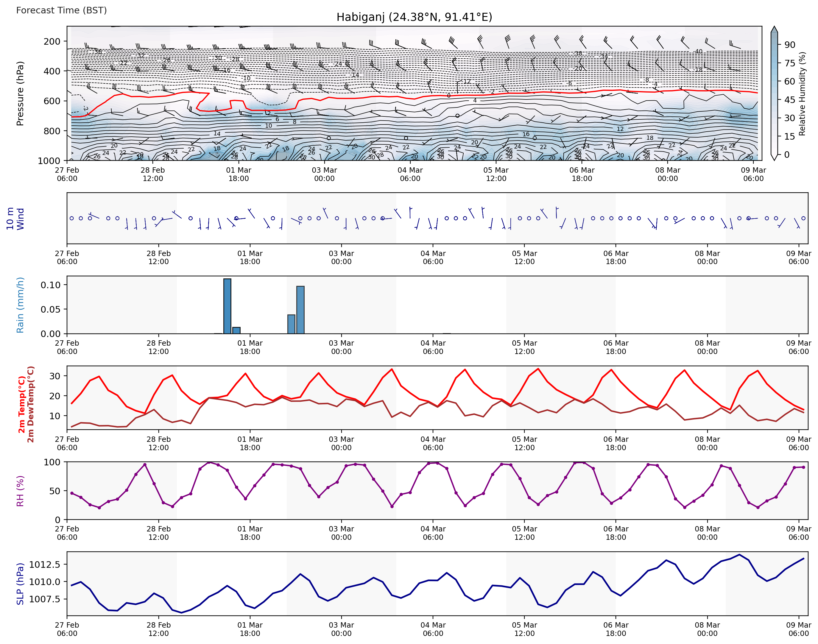818x644 pixels.
Task: Click the Pressure (hPa) axis label
Action: (20, 93)
